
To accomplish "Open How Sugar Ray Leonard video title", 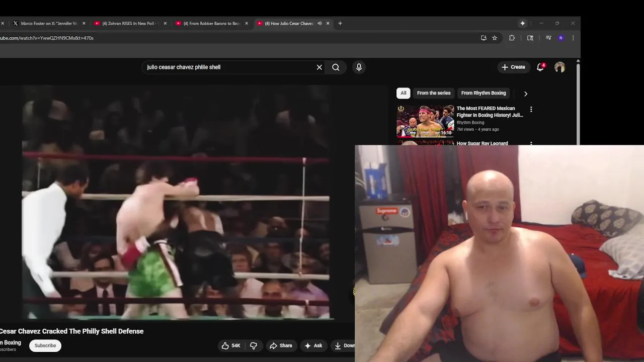I will point(482,143).
